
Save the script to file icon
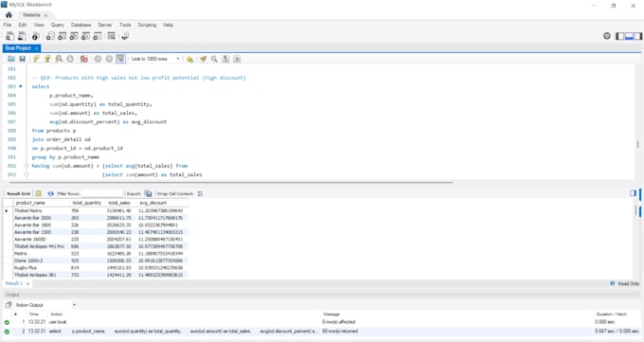point(22,59)
